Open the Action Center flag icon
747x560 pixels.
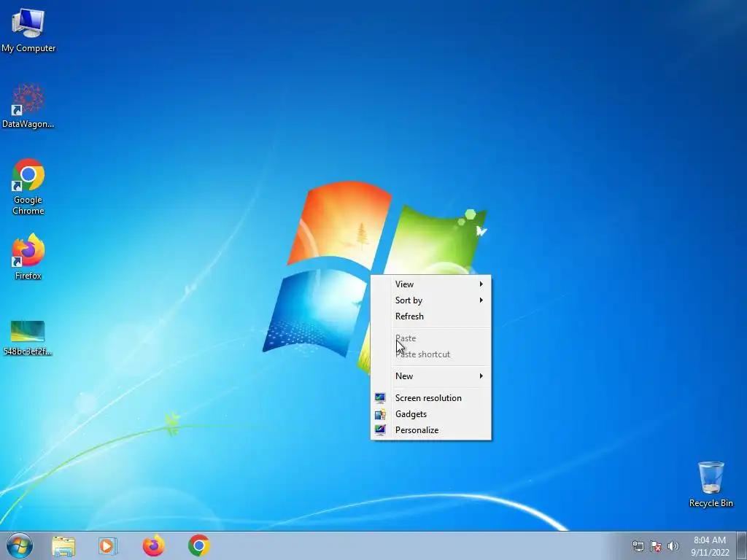tap(656, 546)
